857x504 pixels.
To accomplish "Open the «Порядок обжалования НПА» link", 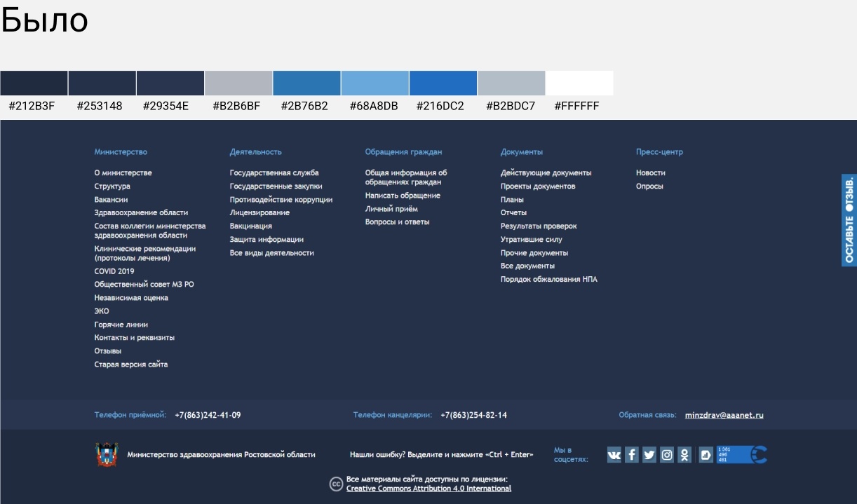I will [548, 279].
